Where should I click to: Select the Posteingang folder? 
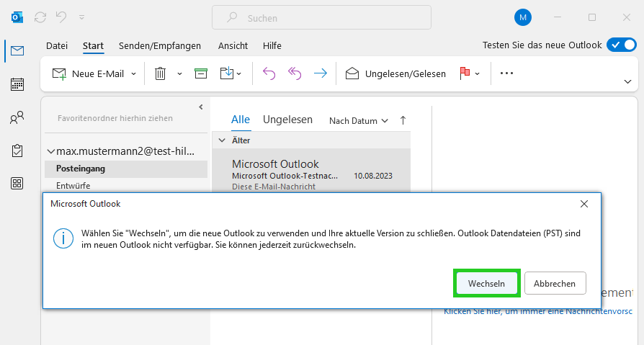(125, 169)
